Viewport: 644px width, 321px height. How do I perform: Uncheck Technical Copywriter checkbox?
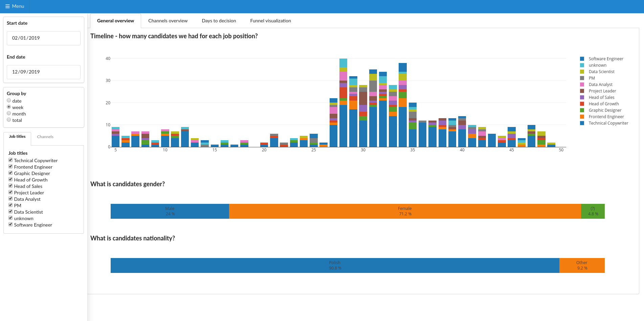click(10, 160)
